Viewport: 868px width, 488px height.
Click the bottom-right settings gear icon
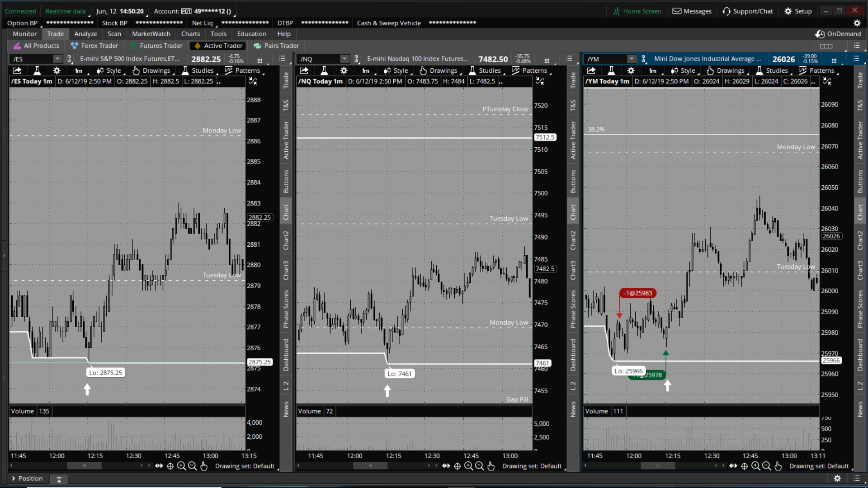pyautogui.click(x=837, y=478)
